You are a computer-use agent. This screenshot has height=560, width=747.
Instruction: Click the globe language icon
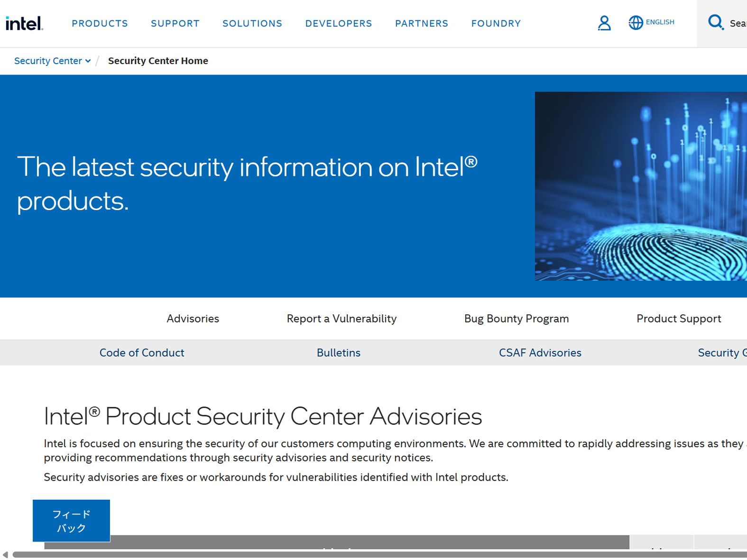click(x=636, y=22)
